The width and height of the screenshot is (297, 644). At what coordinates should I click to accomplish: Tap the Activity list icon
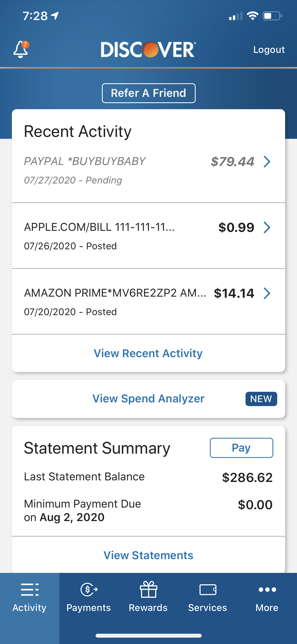click(30, 590)
